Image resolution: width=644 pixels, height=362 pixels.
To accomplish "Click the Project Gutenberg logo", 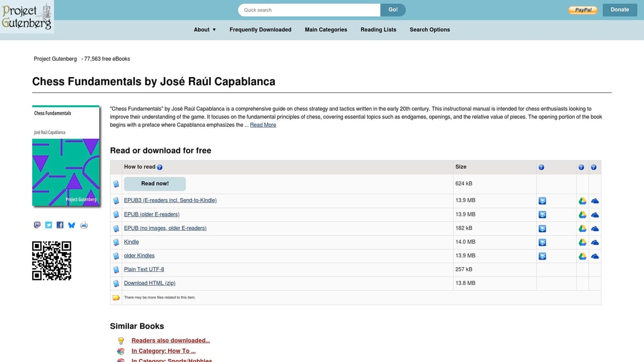I will pos(27,16).
